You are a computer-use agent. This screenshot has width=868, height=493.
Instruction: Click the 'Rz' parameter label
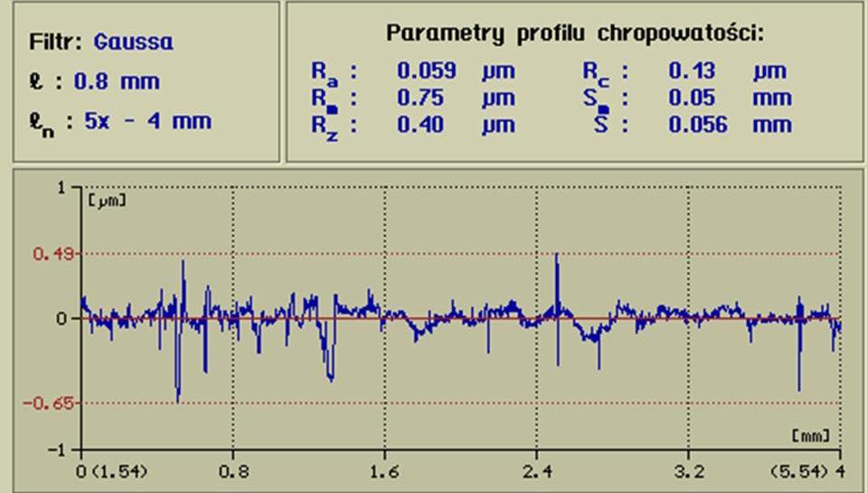pos(325,128)
